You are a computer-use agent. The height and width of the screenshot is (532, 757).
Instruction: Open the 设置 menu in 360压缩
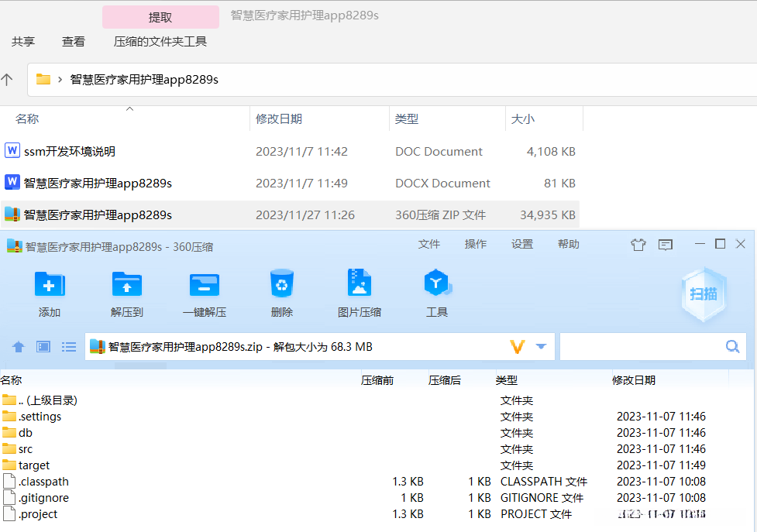[522, 244]
